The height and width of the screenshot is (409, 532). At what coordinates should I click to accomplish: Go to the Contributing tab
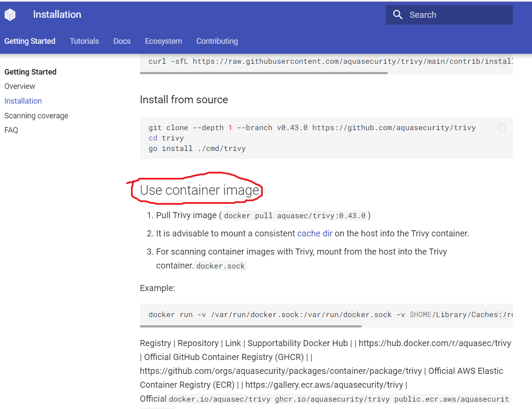[217, 41]
